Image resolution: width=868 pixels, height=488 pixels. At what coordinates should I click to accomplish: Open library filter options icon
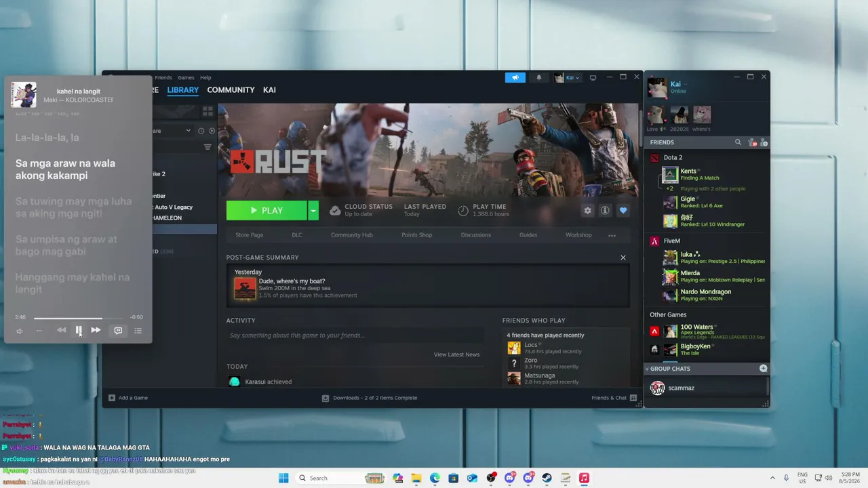[208, 147]
